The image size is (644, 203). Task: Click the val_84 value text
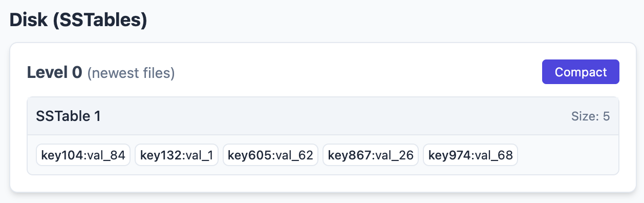(x=106, y=155)
